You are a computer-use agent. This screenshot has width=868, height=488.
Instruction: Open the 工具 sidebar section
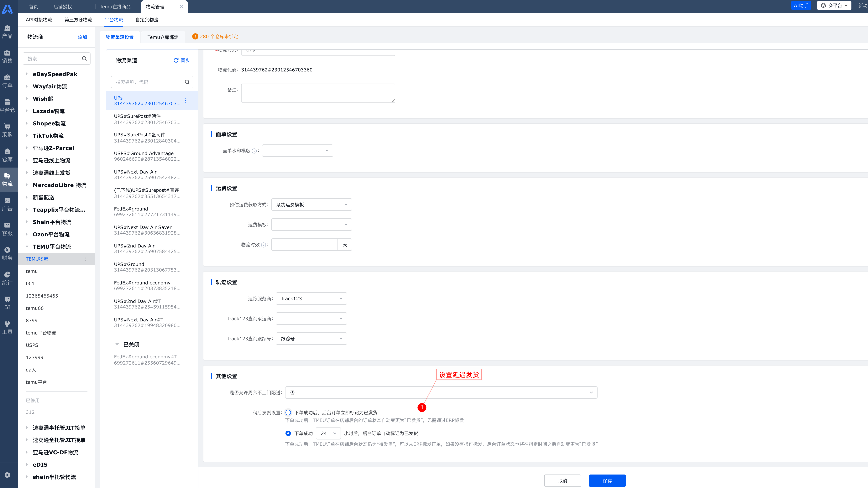click(7, 327)
